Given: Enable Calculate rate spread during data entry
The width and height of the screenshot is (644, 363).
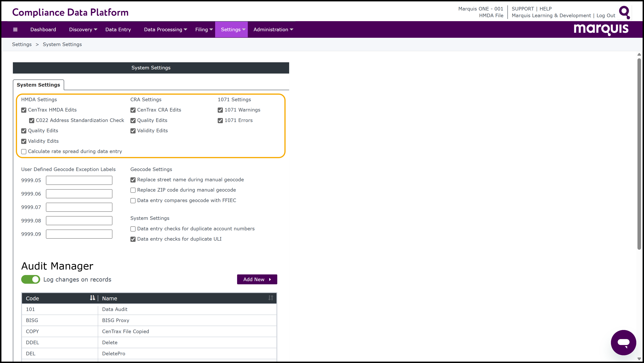Looking at the screenshot, I should click(24, 152).
